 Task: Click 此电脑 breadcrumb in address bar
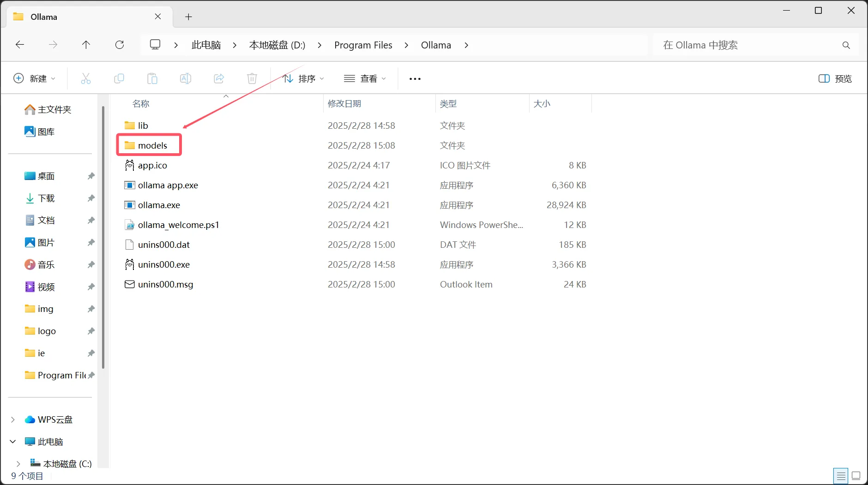pos(206,45)
